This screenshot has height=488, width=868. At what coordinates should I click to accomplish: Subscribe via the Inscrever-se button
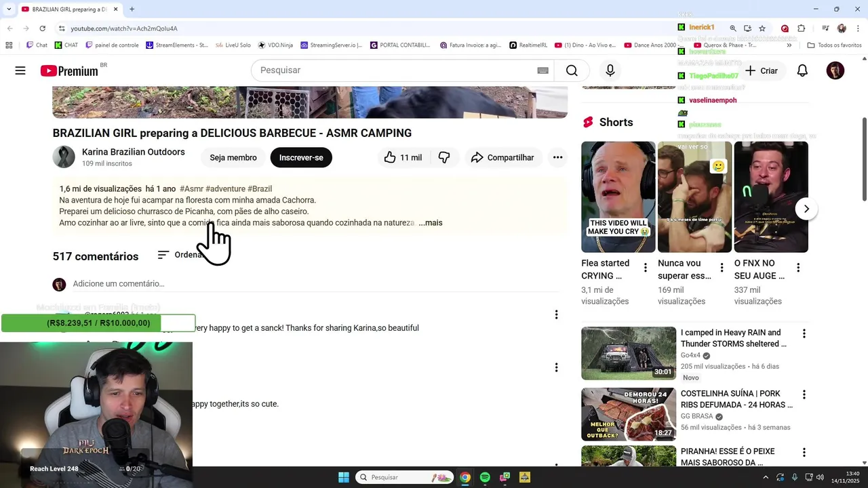tap(301, 157)
